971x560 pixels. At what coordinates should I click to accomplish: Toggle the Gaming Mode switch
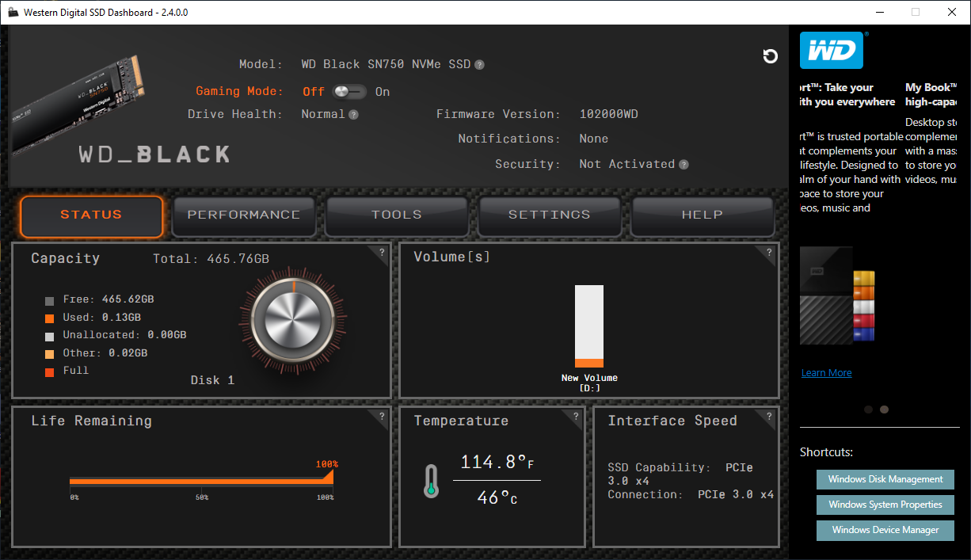pos(349,92)
